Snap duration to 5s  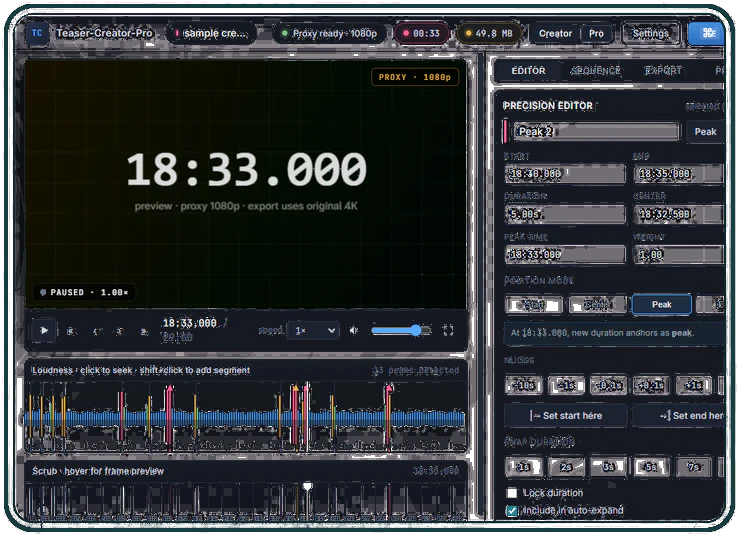pos(651,467)
